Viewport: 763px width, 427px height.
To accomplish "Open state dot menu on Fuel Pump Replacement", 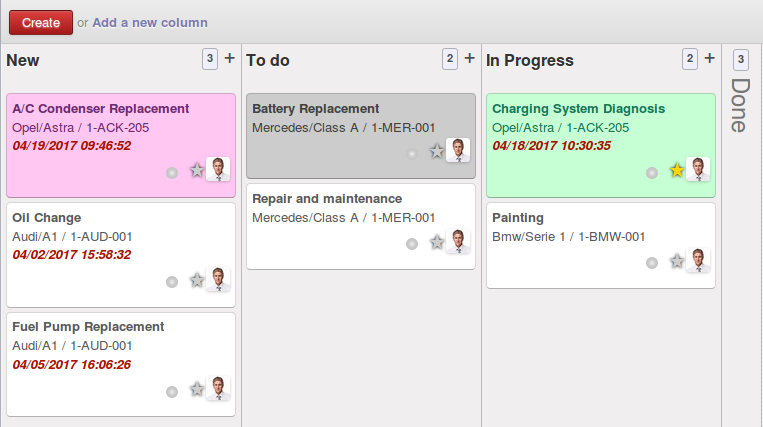I will pos(172,391).
